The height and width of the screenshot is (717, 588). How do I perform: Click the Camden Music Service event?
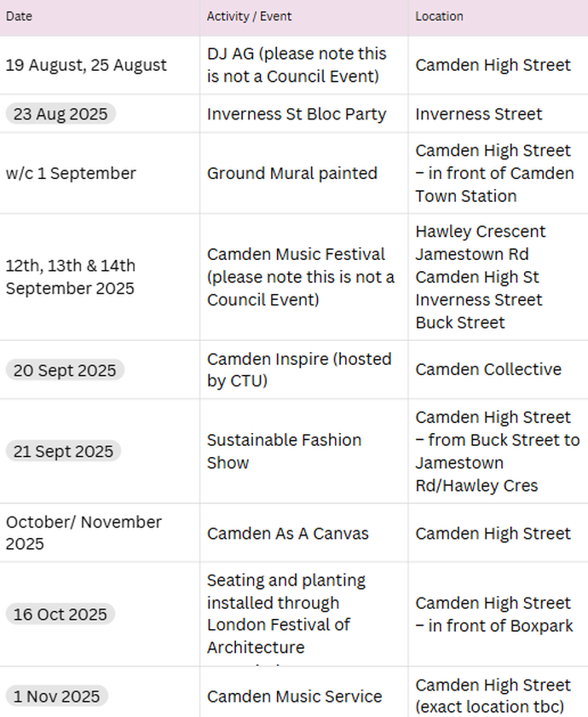pos(295,697)
